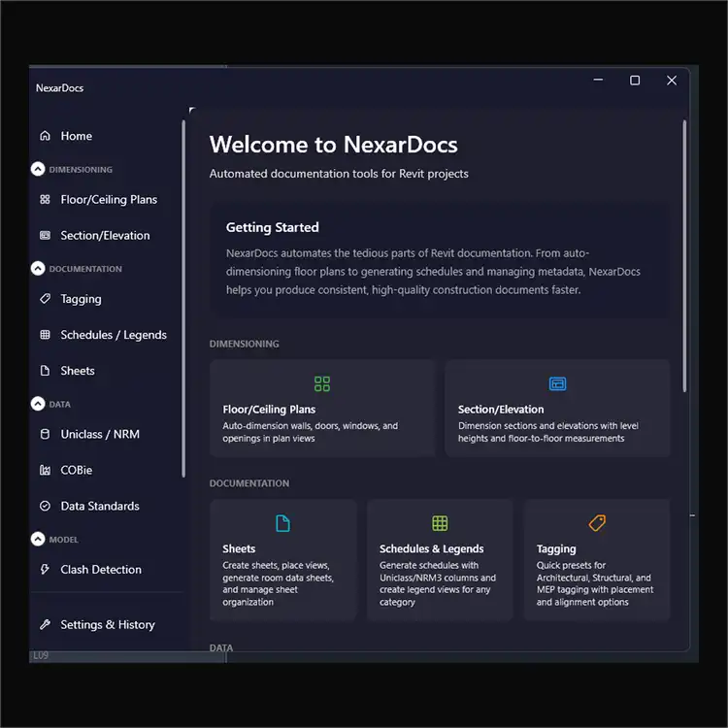
Task: Open the Tagging card title
Action: click(556, 549)
